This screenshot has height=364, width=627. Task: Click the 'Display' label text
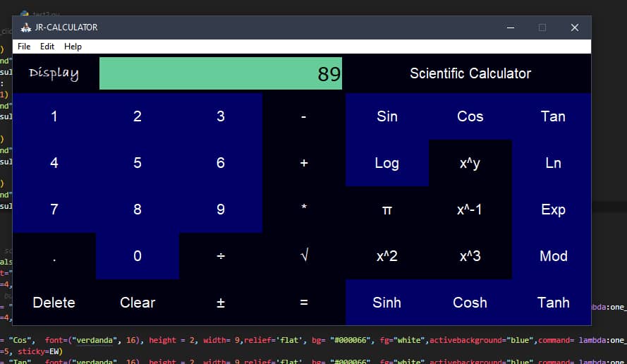point(54,73)
